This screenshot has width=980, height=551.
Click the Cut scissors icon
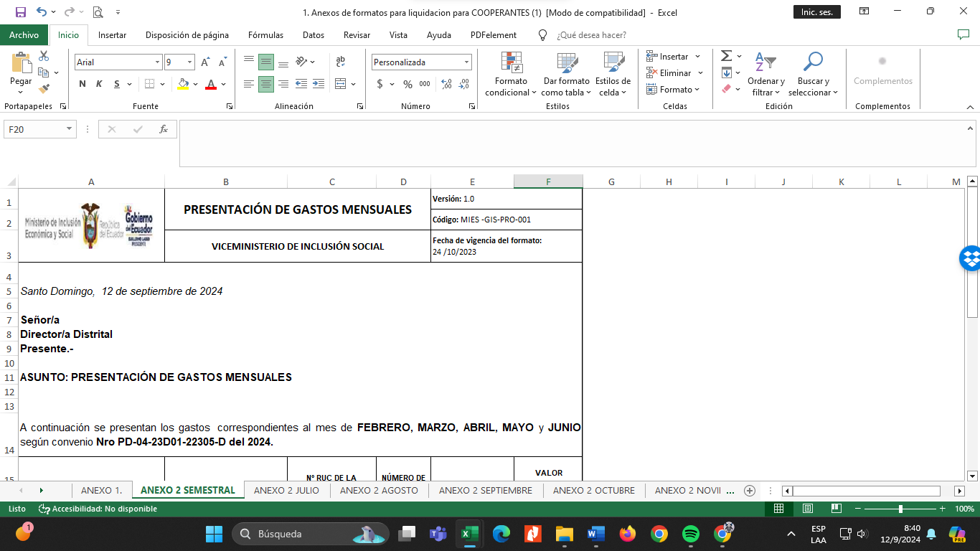pos(44,56)
